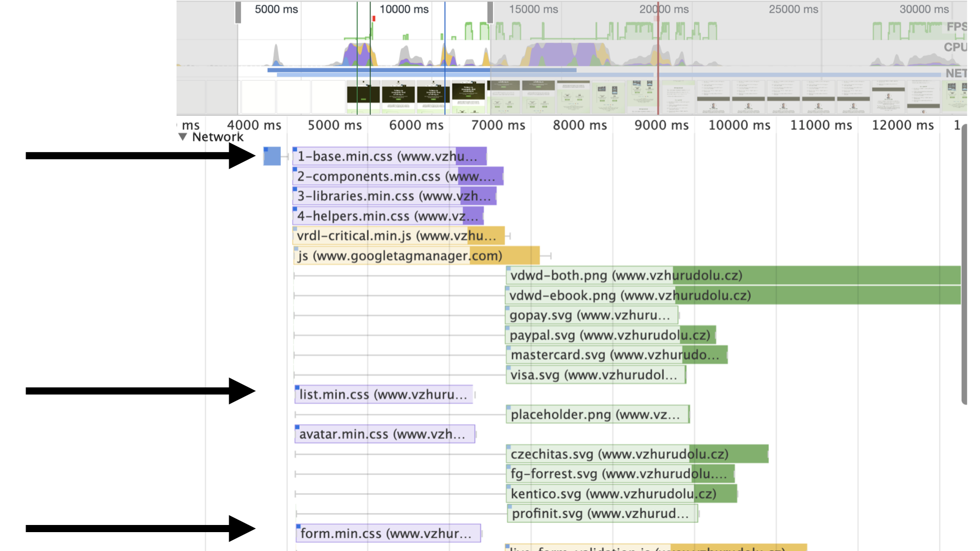Click the avatar.min.css request bar
The image size is (980, 551).
tap(384, 434)
